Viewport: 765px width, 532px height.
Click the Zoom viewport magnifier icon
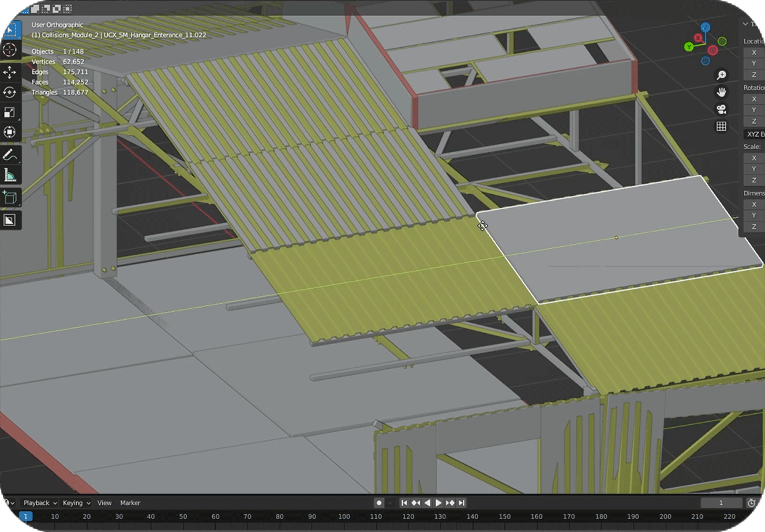point(721,75)
